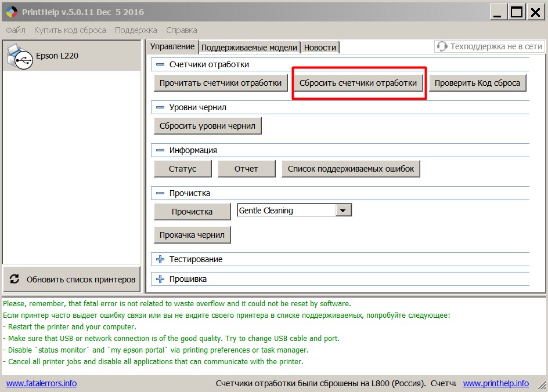Open the Gentle Cleaning dropdown list
This screenshot has height=392, width=548.
tap(343, 210)
